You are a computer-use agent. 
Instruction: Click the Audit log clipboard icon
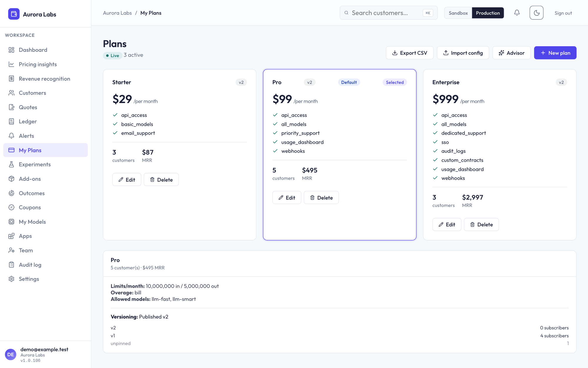[11, 265]
